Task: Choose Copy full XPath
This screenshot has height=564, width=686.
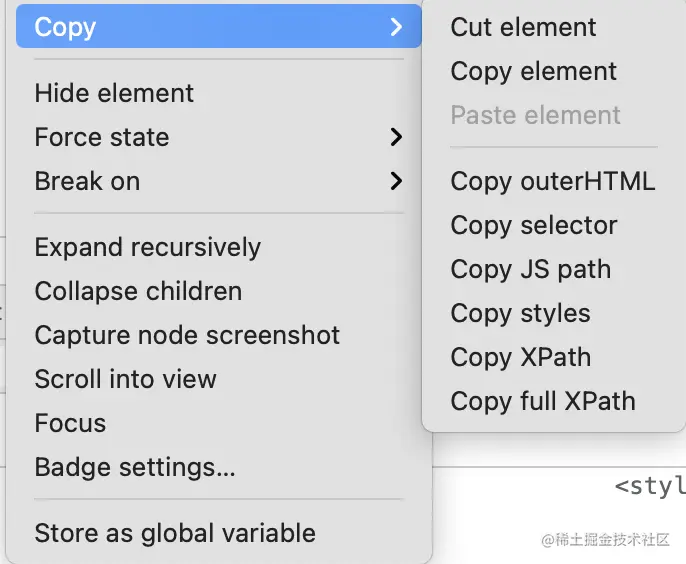Action: point(542,401)
